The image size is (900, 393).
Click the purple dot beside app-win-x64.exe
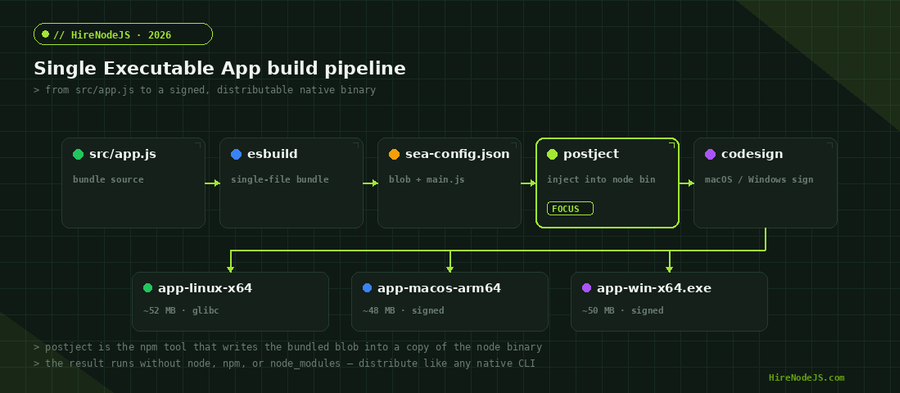(x=587, y=288)
